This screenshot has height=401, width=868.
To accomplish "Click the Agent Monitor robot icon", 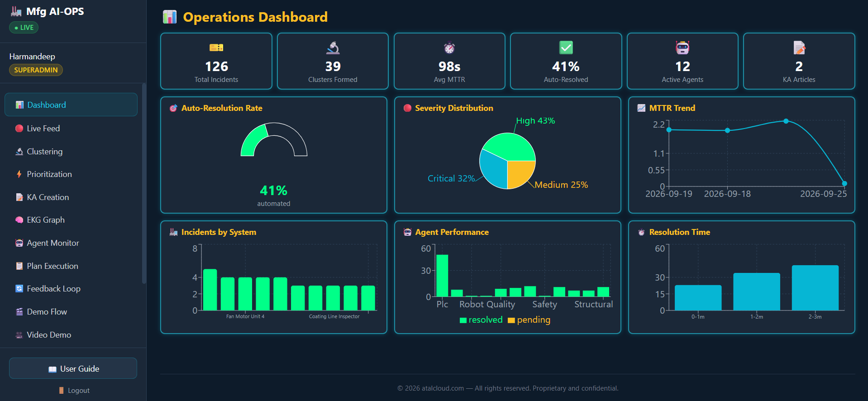I will point(19,243).
